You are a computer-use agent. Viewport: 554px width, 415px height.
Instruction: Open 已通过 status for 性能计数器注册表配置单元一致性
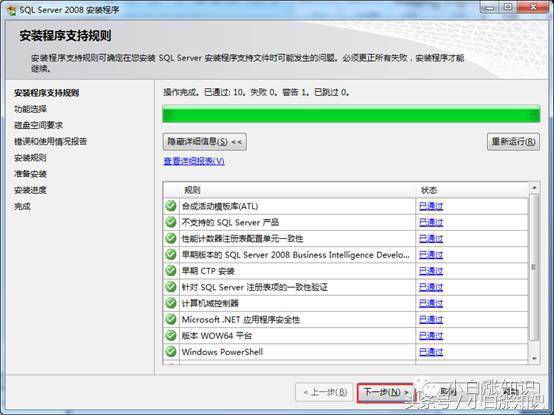[431, 238]
